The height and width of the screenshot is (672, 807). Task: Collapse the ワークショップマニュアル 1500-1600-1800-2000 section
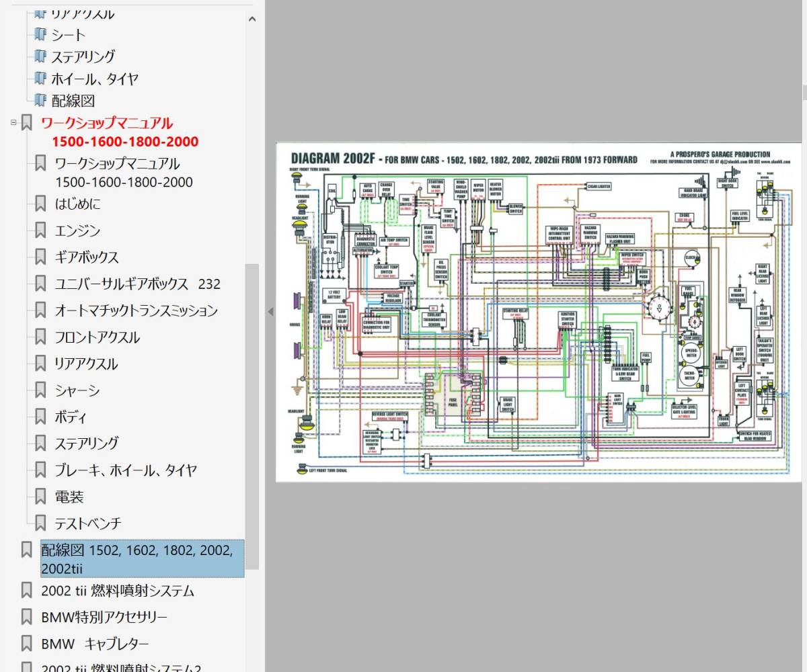[13, 123]
